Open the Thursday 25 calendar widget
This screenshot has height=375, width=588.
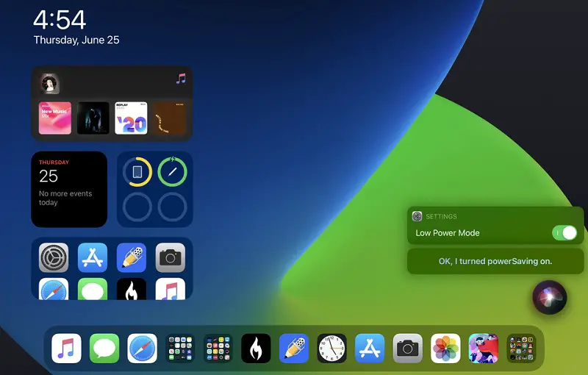69,190
